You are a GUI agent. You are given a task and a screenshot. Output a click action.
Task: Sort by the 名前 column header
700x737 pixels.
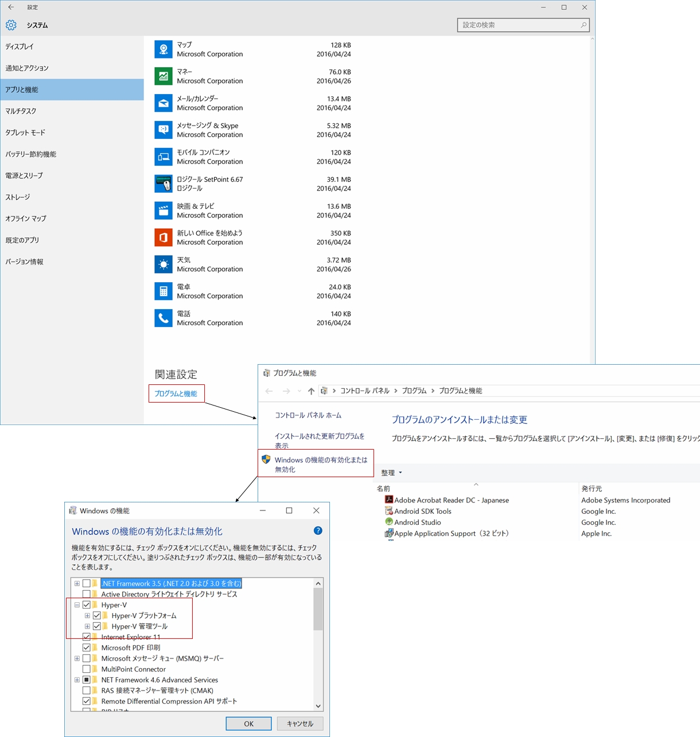383,489
